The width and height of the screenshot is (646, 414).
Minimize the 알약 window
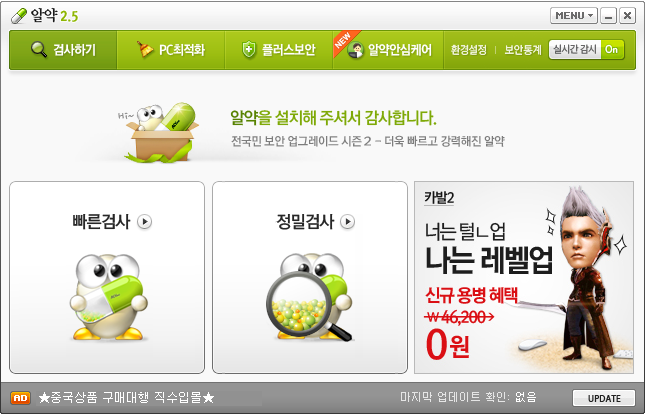(x=608, y=16)
